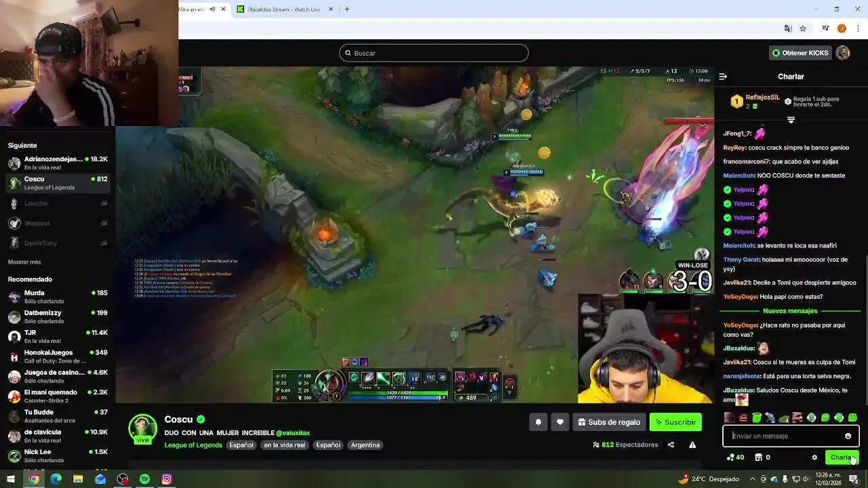The width and height of the screenshot is (868, 488).
Task: Open recommended channel HonokaiJuegos
Action: pyautogui.click(x=58, y=357)
